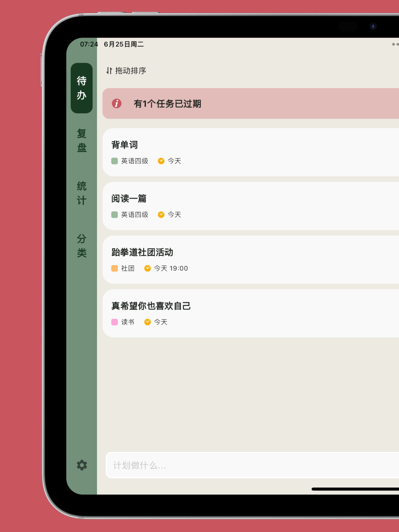The height and width of the screenshot is (532, 399).
Task: Click the 读书 category label
Action: pos(128,322)
